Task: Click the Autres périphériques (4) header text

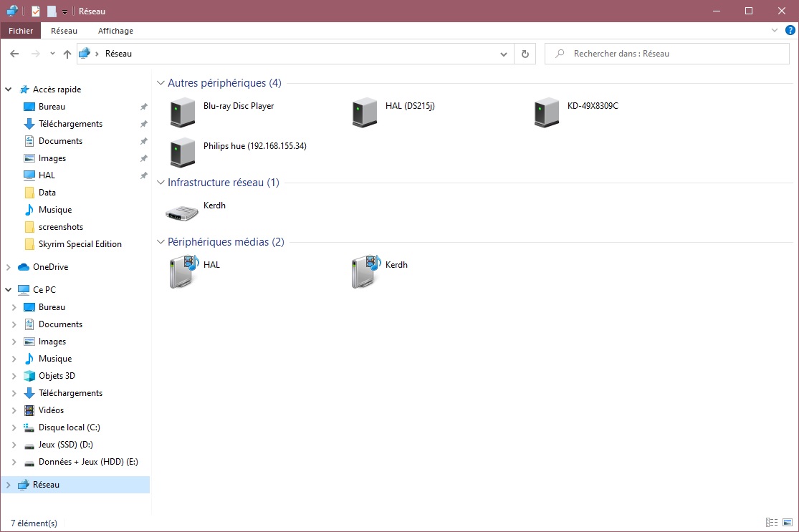Action: point(224,83)
